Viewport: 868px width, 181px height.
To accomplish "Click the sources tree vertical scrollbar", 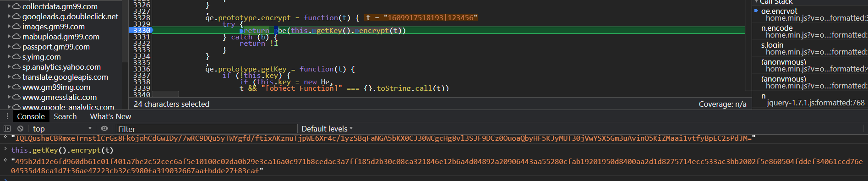I will click(x=125, y=31).
